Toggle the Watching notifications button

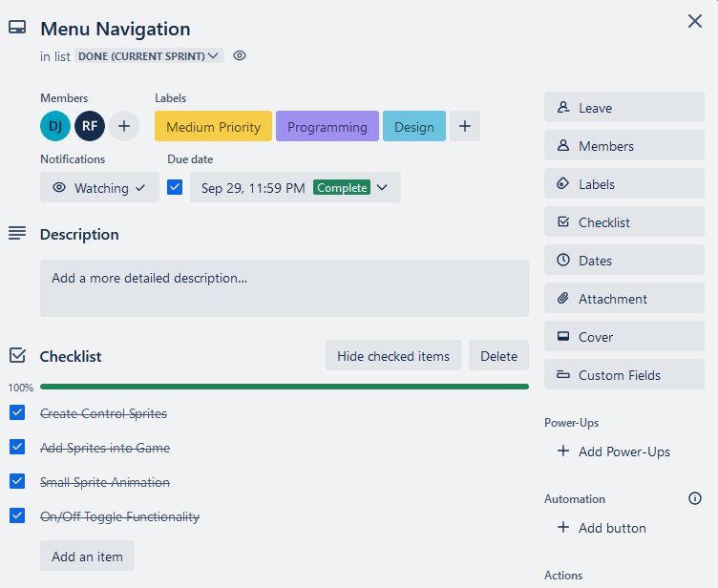[99, 188]
